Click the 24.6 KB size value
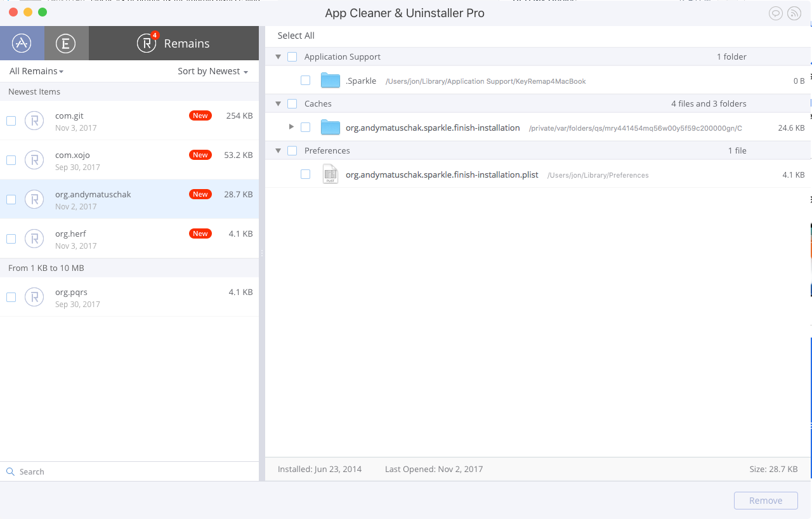812x519 pixels. coord(791,128)
